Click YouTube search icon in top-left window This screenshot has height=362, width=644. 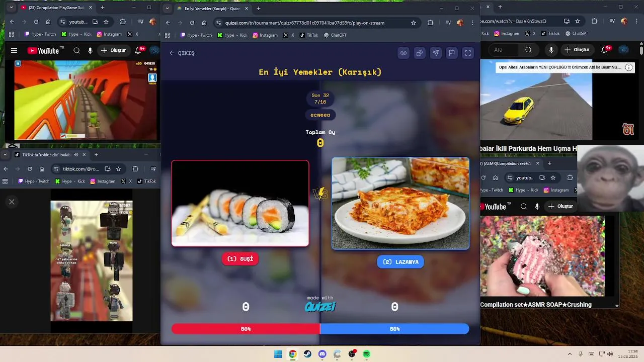point(76,51)
